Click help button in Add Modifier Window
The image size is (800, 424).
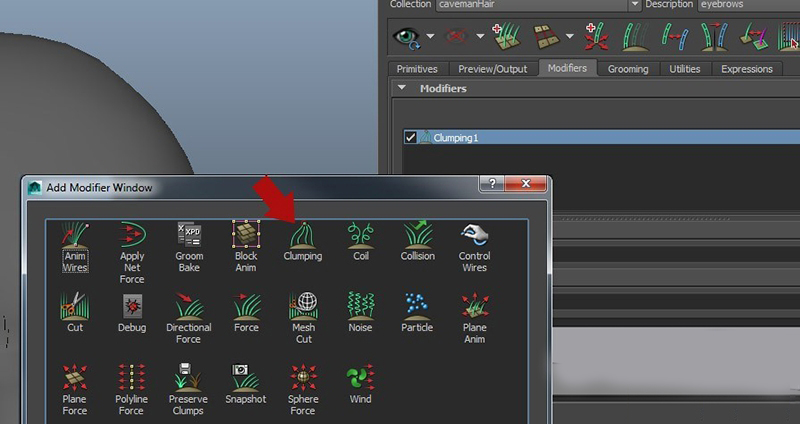click(492, 183)
